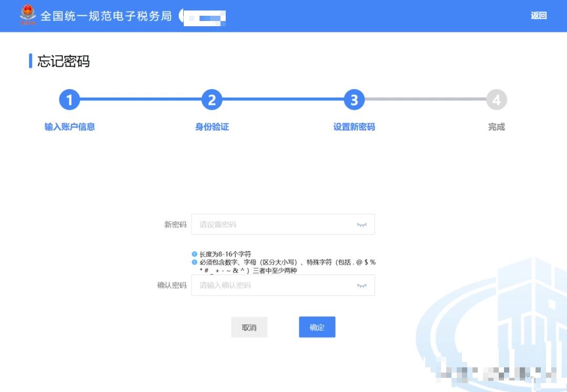567x392 pixels.
Task: Toggle eye icon in 确认密码 field
Action: point(362,285)
